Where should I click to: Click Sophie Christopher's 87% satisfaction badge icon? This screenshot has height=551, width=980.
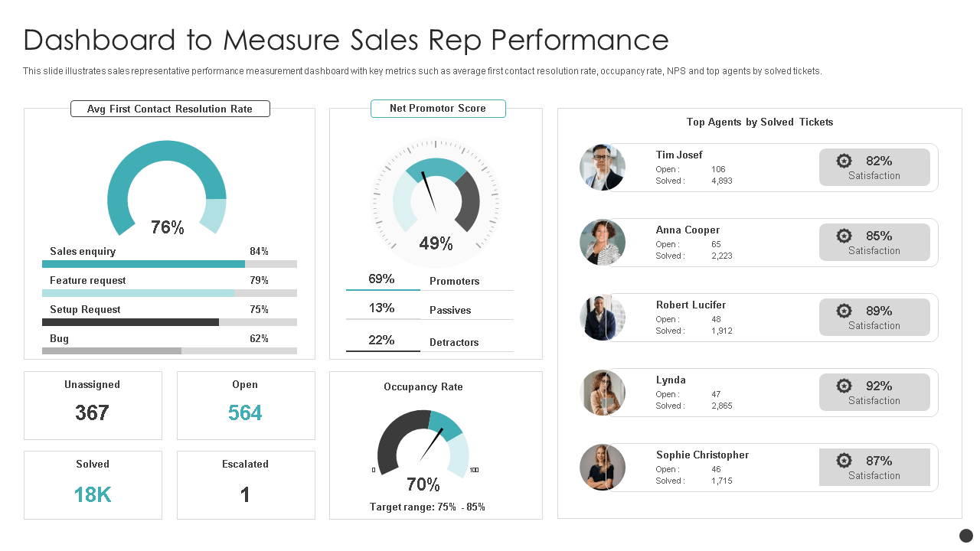[844, 461]
